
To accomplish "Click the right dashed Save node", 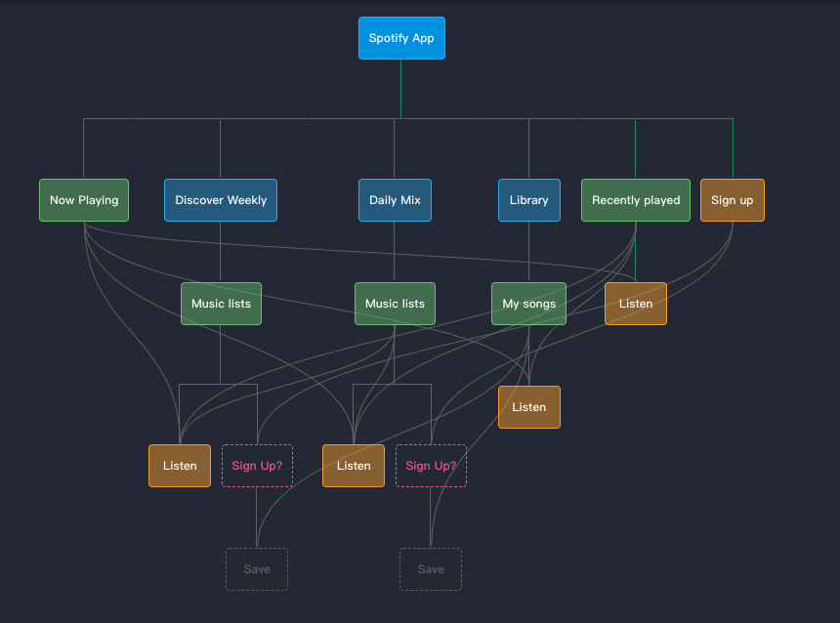I will tap(431, 568).
